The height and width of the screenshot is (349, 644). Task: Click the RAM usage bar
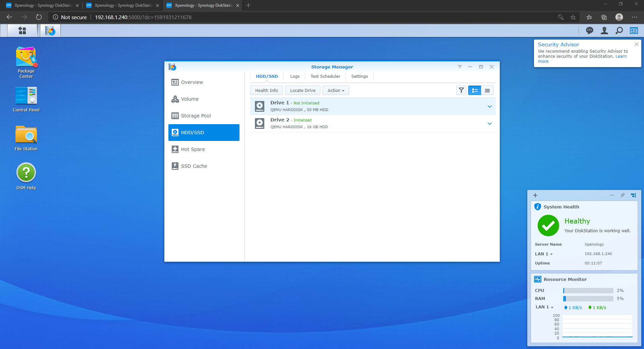pyautogui.click(x=588, y=299)
